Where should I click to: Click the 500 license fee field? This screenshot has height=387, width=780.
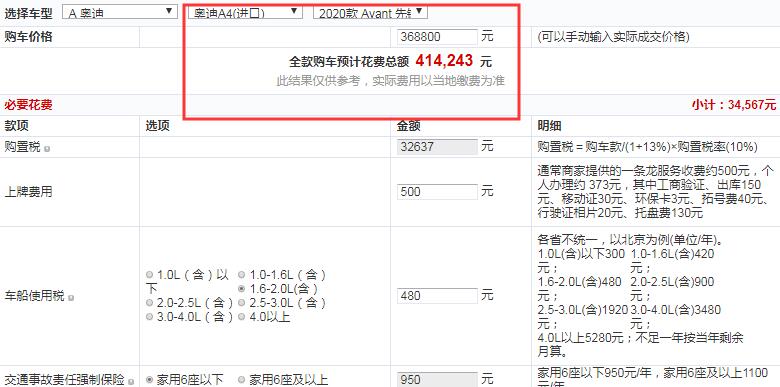[437, 192]
